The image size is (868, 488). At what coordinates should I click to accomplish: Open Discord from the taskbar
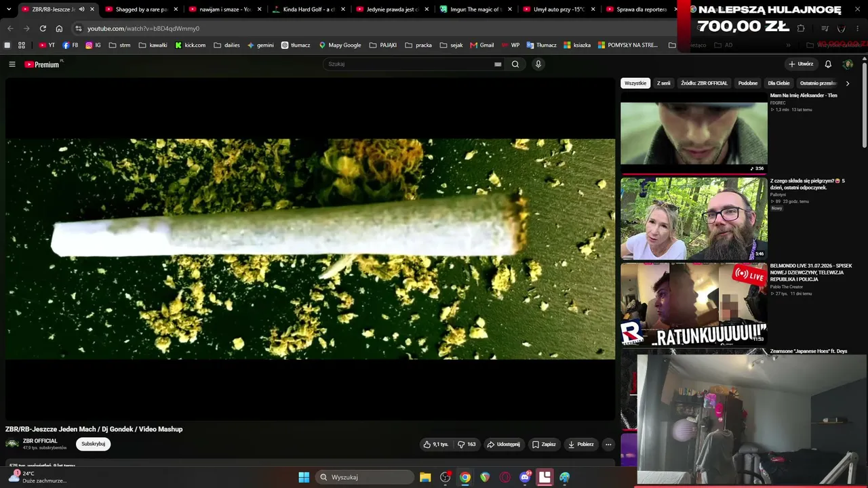(525, 477)
